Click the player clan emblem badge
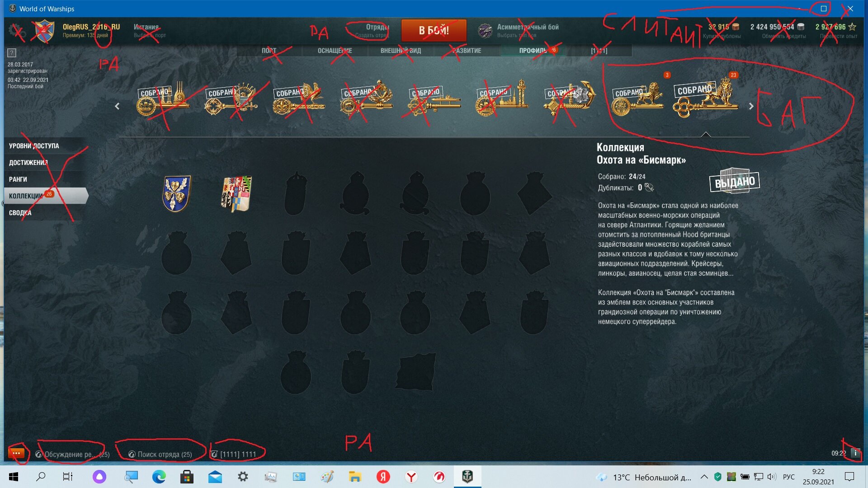 coord(45,31)
